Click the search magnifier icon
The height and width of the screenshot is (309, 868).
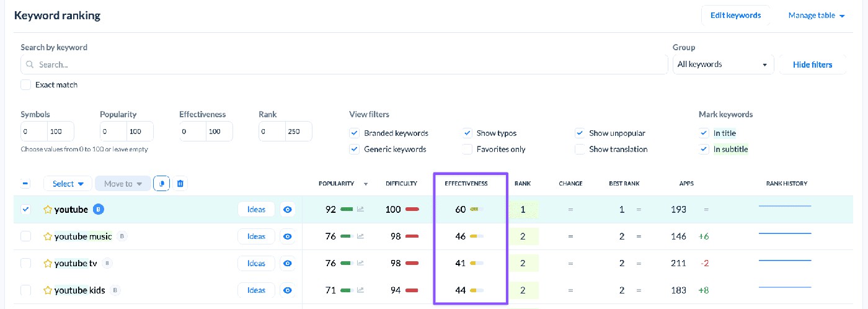click(30, 65)
